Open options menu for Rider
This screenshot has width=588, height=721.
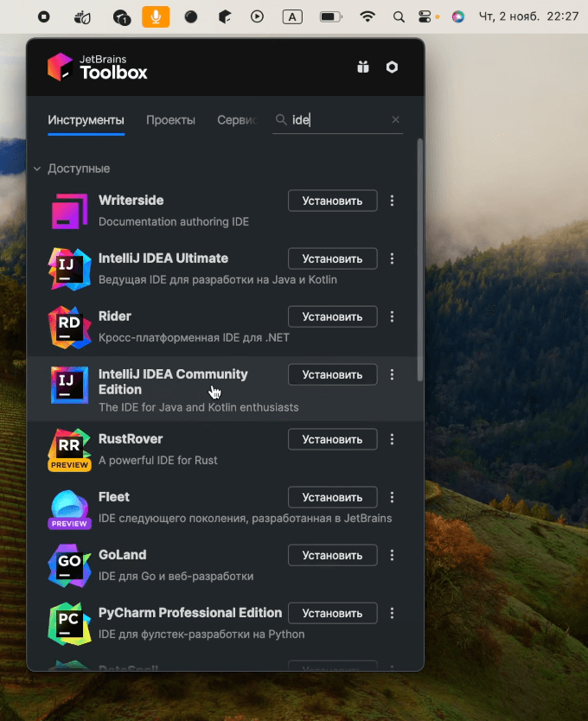click(x=392, y=316)
